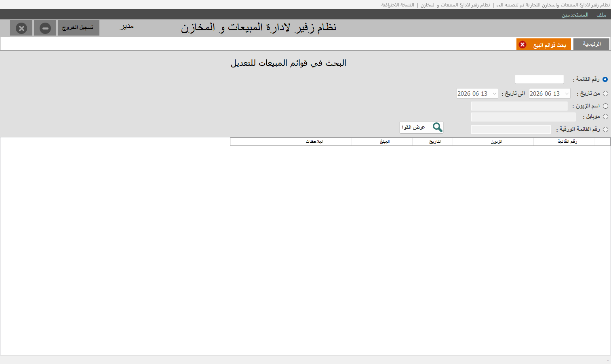Select the موبايل radio button
Image resolution: width=611 pixels, height=364 pixels.
[605, 117]
